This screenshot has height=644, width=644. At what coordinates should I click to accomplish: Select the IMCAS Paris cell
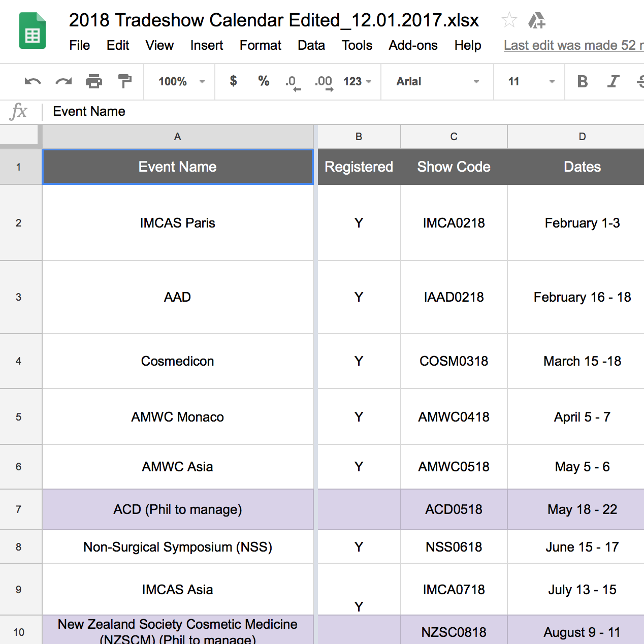[x=177, y=223]
